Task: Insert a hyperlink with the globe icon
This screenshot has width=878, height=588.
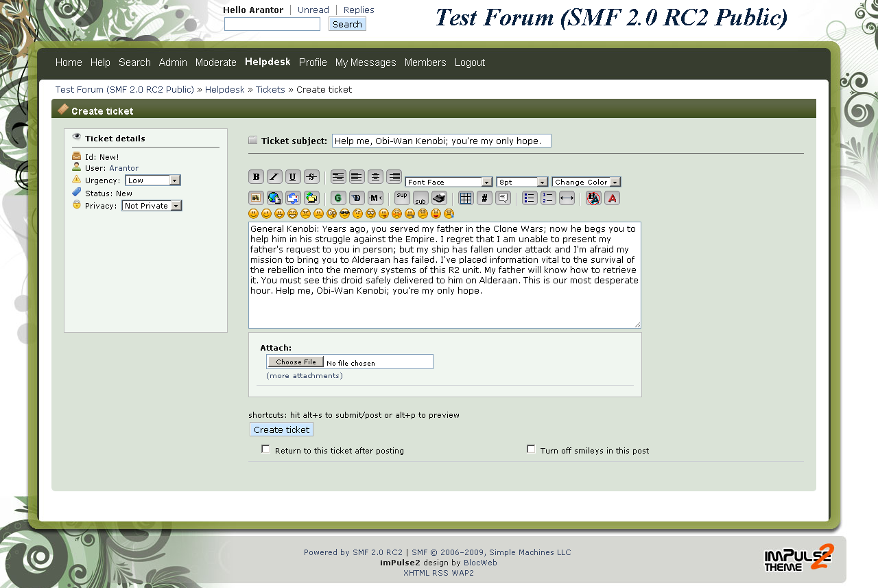Action: click(x=274, y=198)
